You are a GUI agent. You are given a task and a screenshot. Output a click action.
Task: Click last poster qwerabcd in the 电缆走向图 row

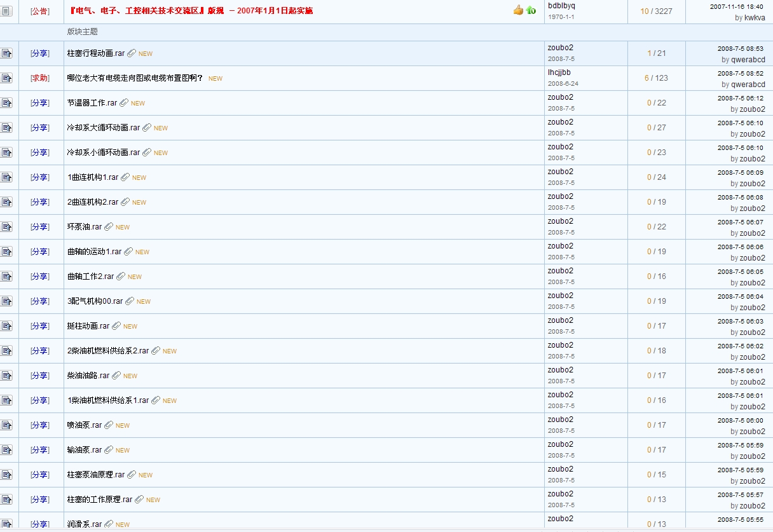coord(748,85)
